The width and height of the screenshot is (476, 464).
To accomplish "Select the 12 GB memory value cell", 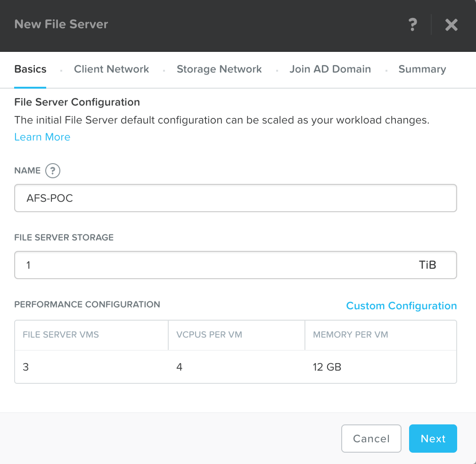I will coord(327,366).
